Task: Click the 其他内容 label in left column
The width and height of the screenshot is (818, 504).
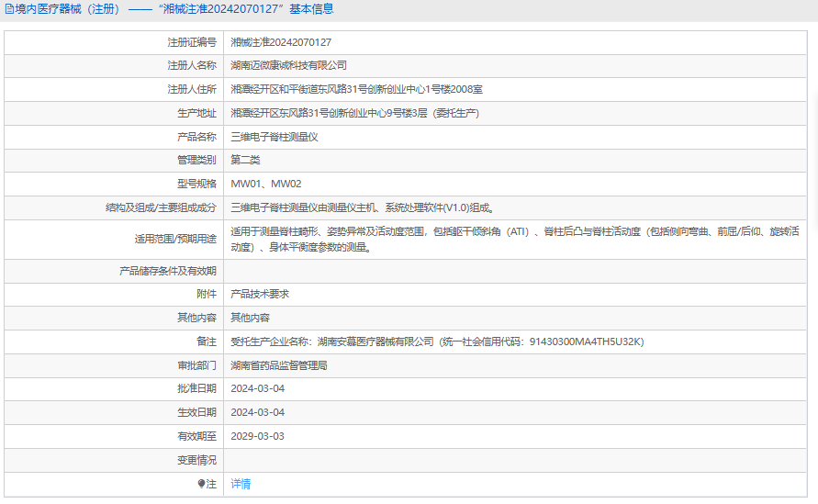Action: 196,318
